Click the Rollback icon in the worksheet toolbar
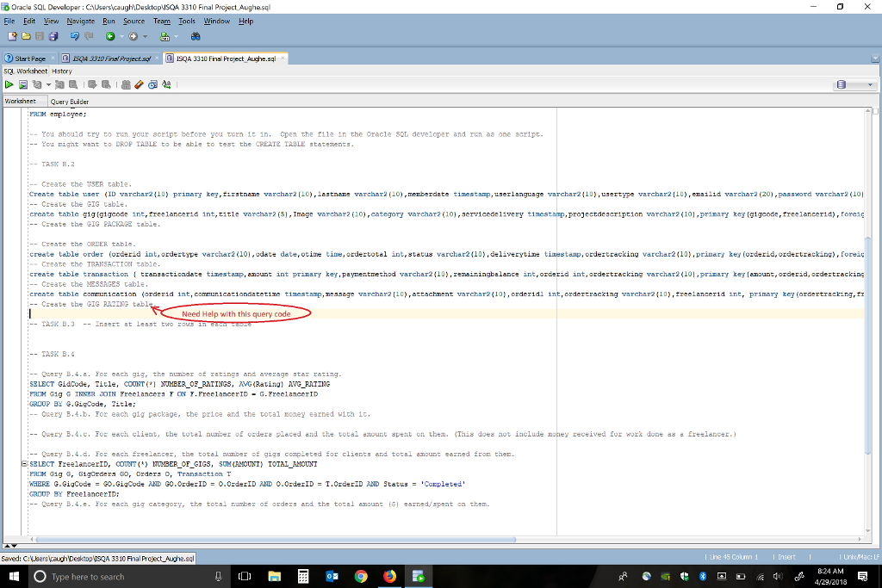The width and height of the screenshot is (882, 588). (x=107, y=84)
